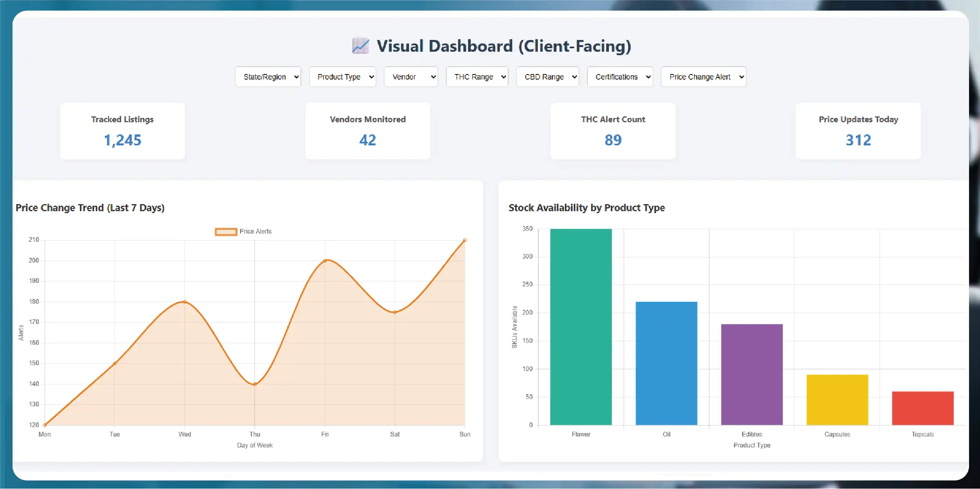This screenshot has height=489, width=980.
Task: Click the Tracked Listings card
Action: point(123,131)
